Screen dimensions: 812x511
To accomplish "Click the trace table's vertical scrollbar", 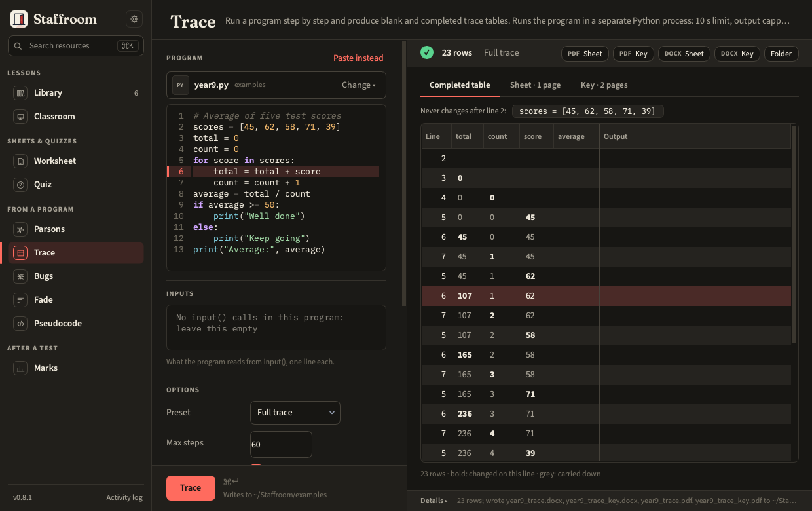I will point(794,235).
